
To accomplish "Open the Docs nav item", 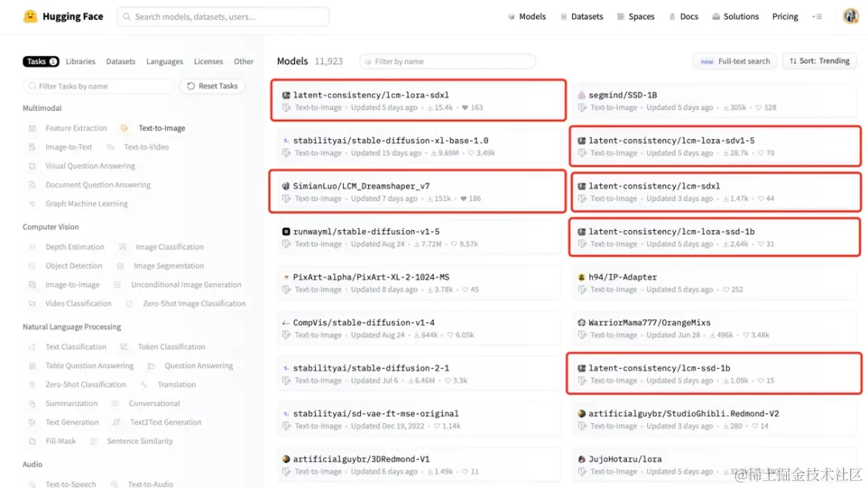I will [684, 17].
